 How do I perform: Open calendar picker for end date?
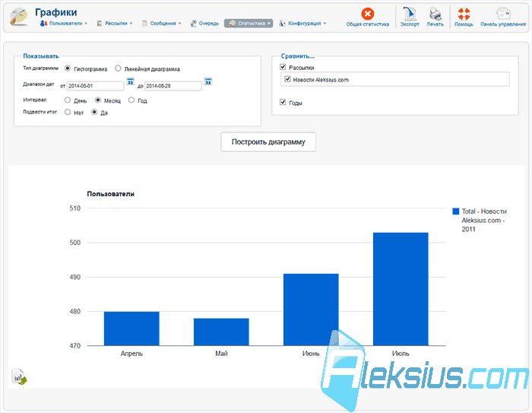coord(208,81)
